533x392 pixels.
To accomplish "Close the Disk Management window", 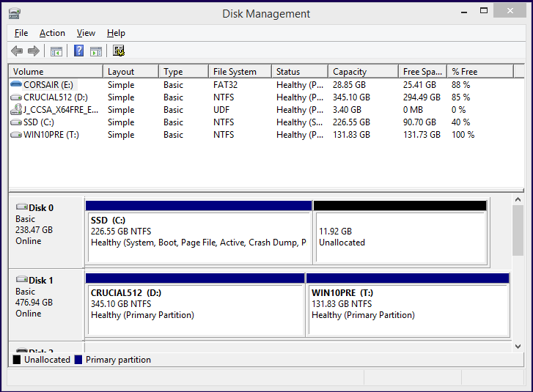I will point(510,10).
